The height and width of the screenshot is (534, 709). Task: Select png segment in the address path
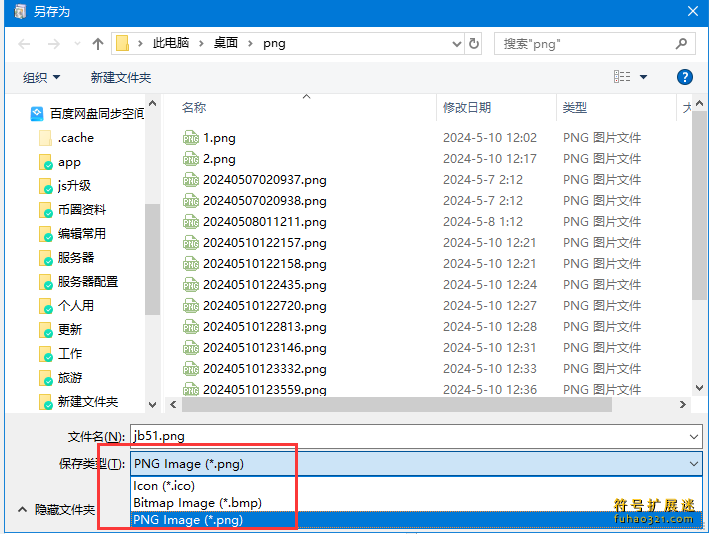coord(274,43)
